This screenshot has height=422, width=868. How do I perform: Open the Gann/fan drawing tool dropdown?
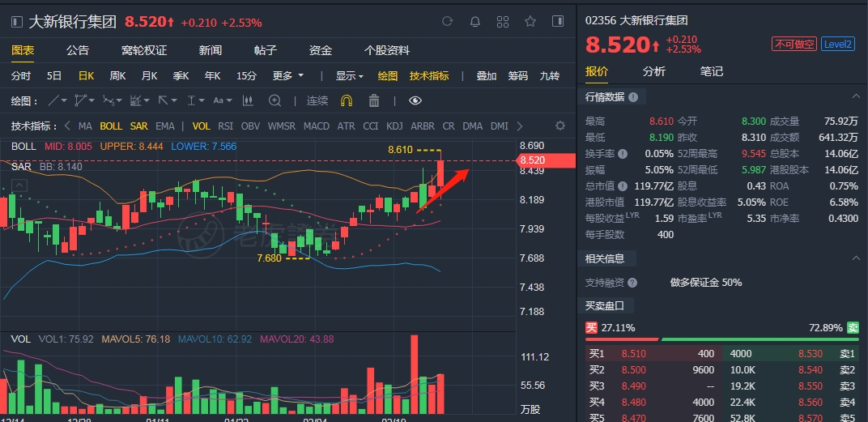click(x=139, y=100)
